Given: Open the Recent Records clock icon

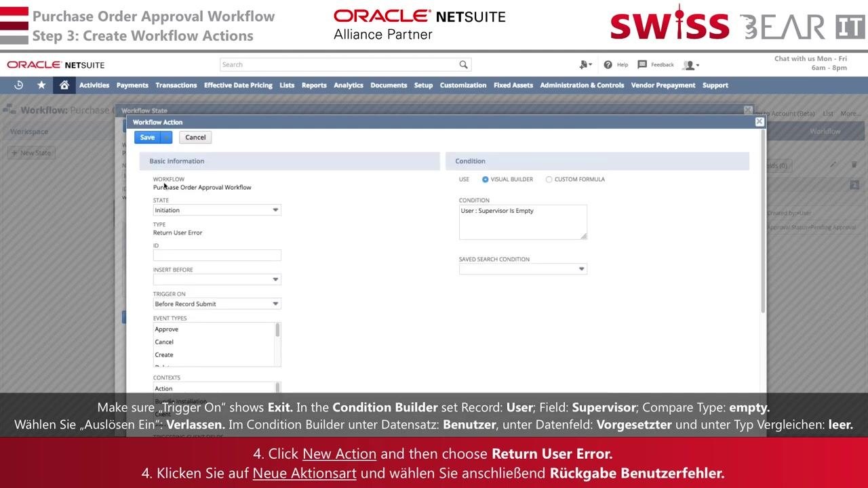Looking at the screenshot, I should click(19, 85).
